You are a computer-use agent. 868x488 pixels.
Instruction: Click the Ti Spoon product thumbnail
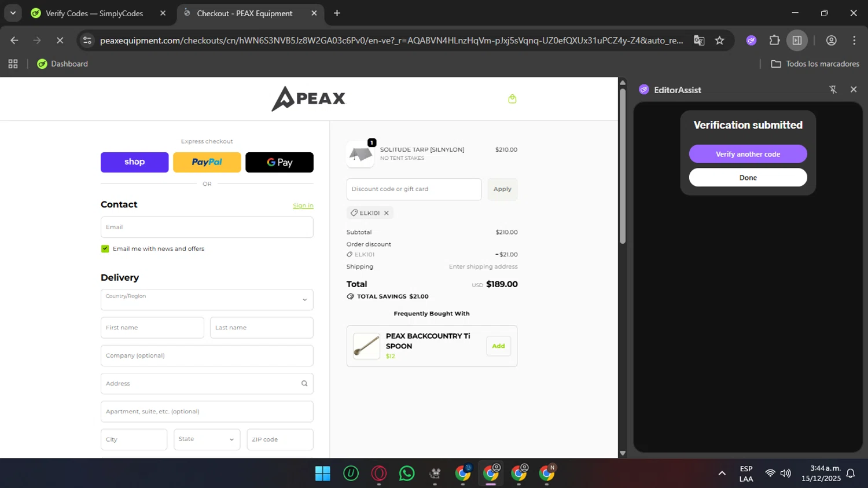366,346
